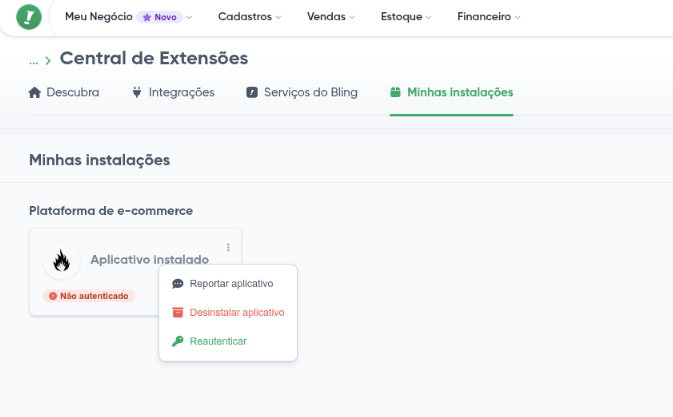Choose Reautenticar in the popup menu

point(218,341)
